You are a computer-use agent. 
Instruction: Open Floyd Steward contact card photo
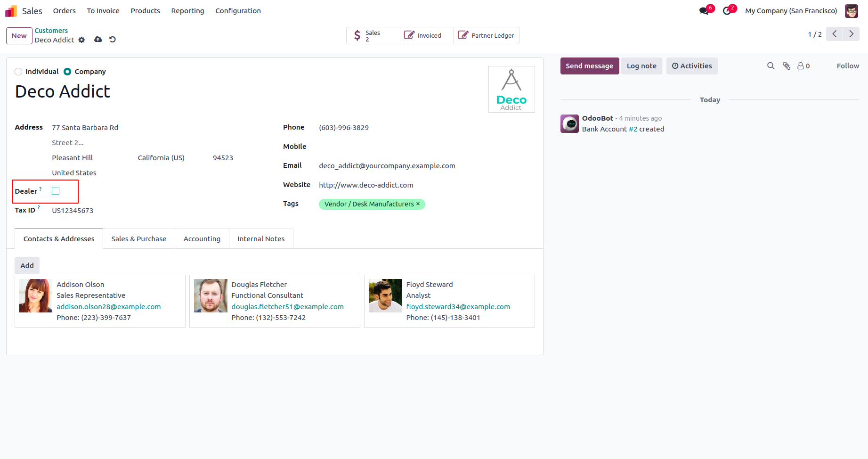(385, 296)
